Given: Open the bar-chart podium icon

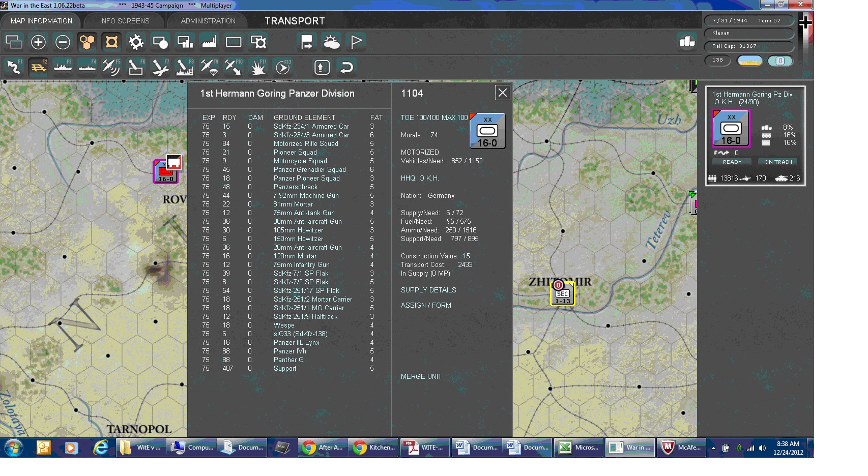Looking at the screenshot, I should tap(687, 42).
